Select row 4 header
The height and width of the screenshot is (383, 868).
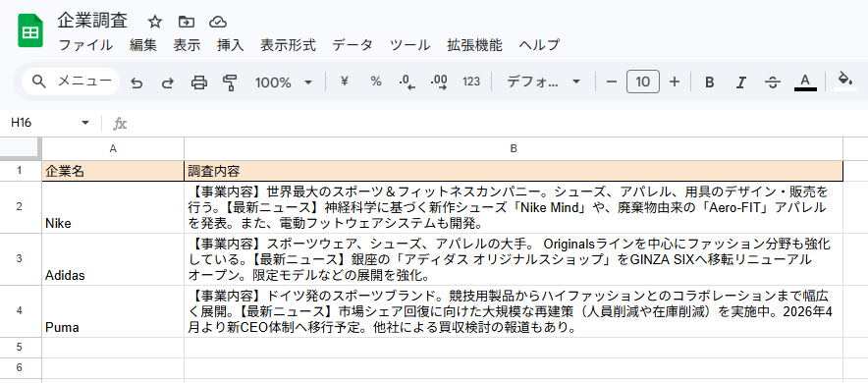(x=20, y=311)
